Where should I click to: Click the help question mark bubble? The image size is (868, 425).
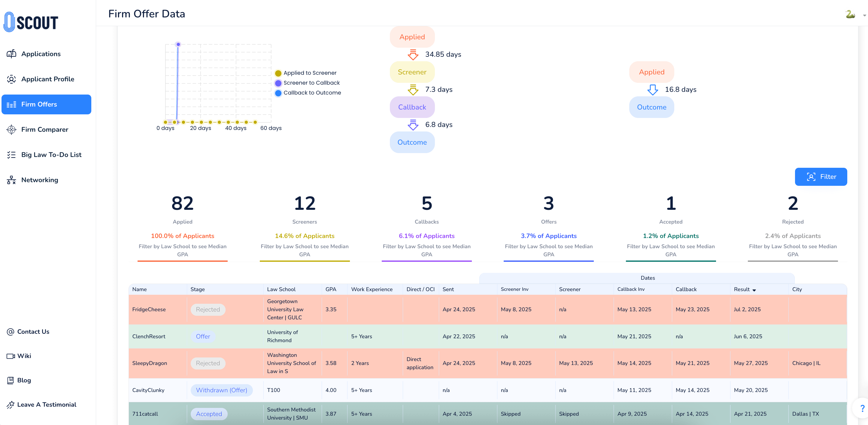pos(862,408)
